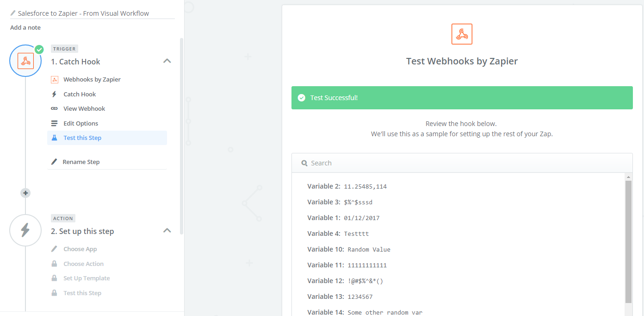Click the scroll up arrow of results list
This screenshot has height=316, width=644.
tap(628, 177)
